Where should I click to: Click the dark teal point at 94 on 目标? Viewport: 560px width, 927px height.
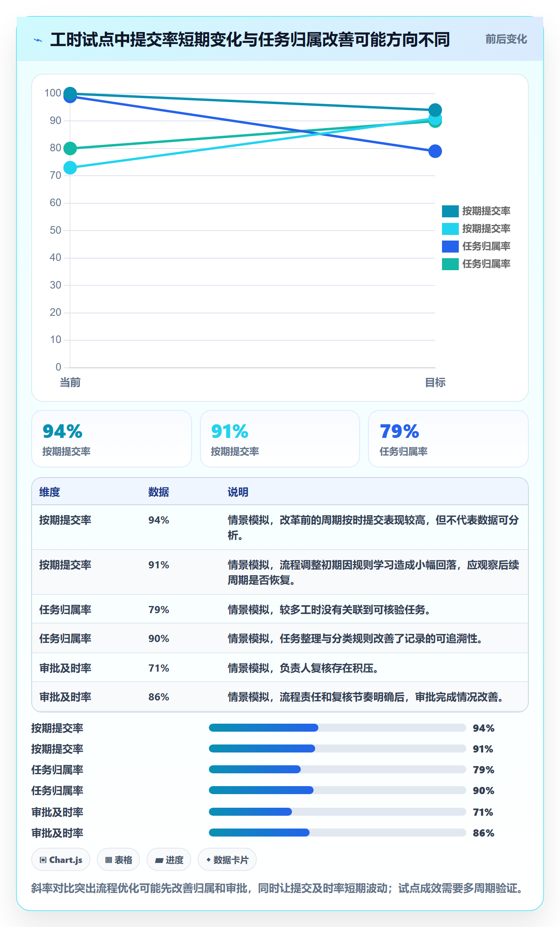click(x=435, y=110)
